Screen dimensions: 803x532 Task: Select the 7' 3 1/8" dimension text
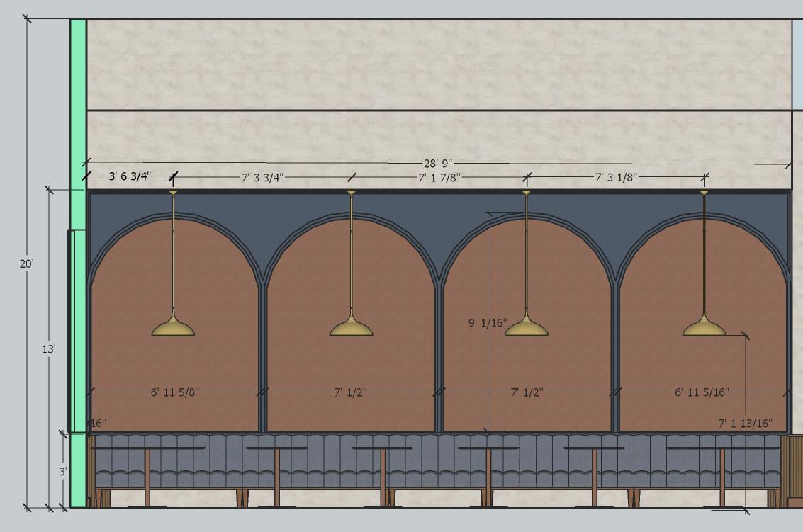point(616,178)
